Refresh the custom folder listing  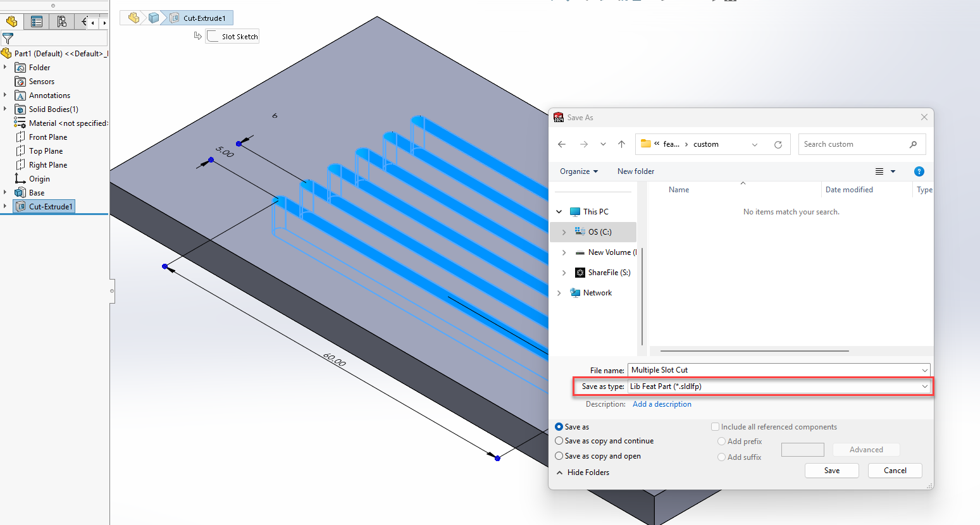778,144
